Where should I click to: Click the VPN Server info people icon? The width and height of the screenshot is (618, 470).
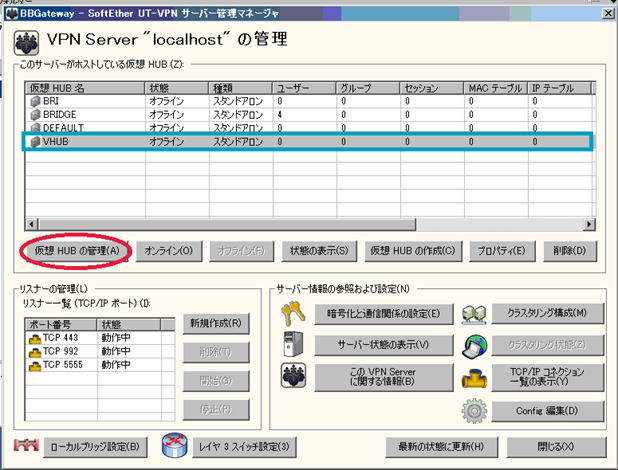point(293,375)
